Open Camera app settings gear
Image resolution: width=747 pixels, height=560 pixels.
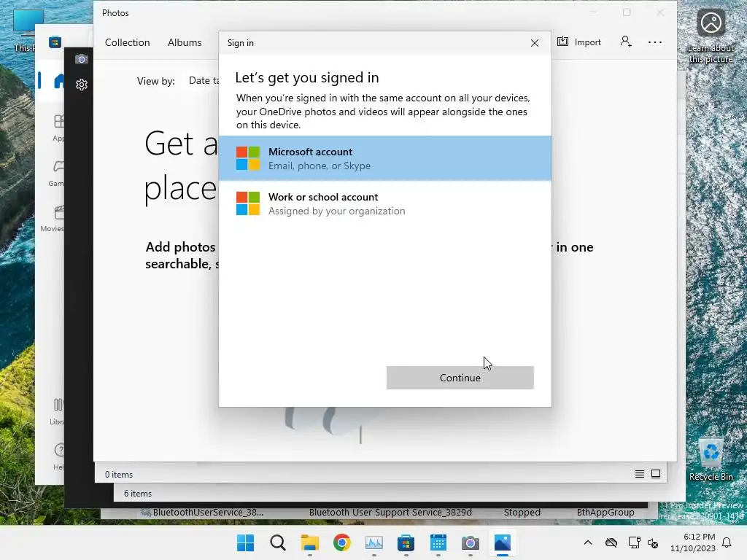pos(82,85)
